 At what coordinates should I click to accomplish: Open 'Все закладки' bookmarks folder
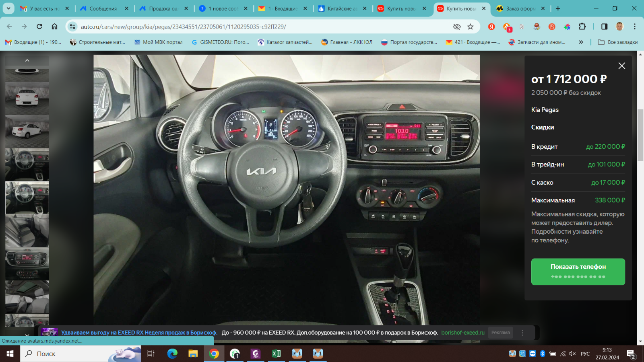click(618, 42)
